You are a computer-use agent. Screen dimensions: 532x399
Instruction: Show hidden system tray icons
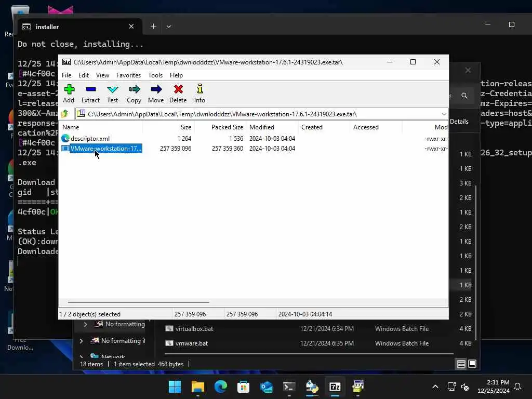coord(435,387)
